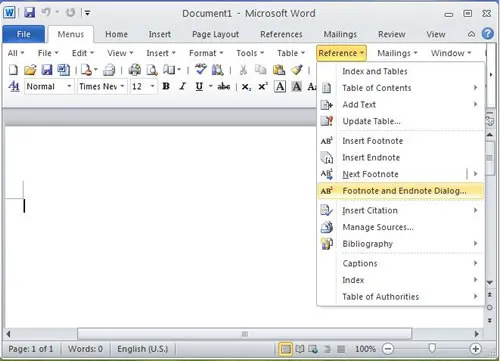Apply Character Shading to text
The height and width of the screenshot is (361, 500).
(296, 87)
